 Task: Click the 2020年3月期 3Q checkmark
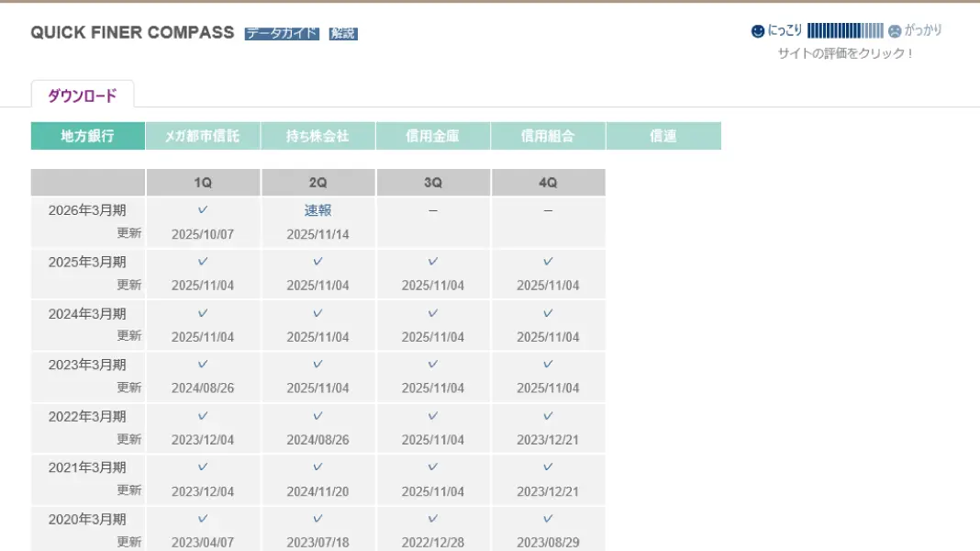(x=432, y=519)
